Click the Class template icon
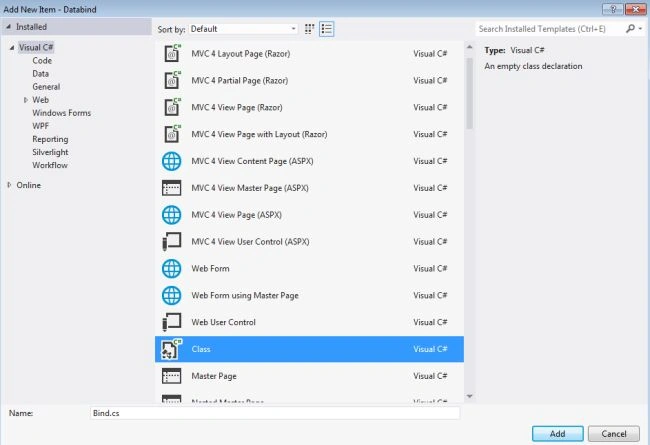Screen dimensions: 650x445 (172, 349)
